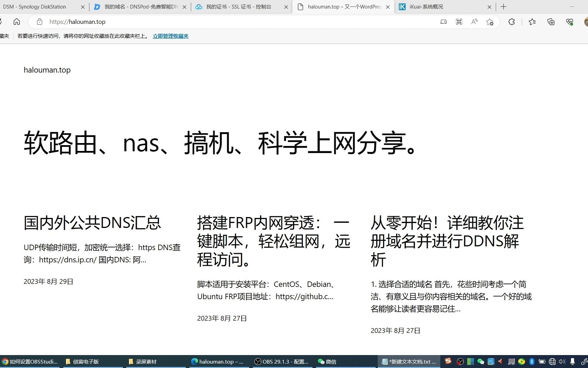View site security lock icon in address bar

pyautogui.click(x=39, y=22)
